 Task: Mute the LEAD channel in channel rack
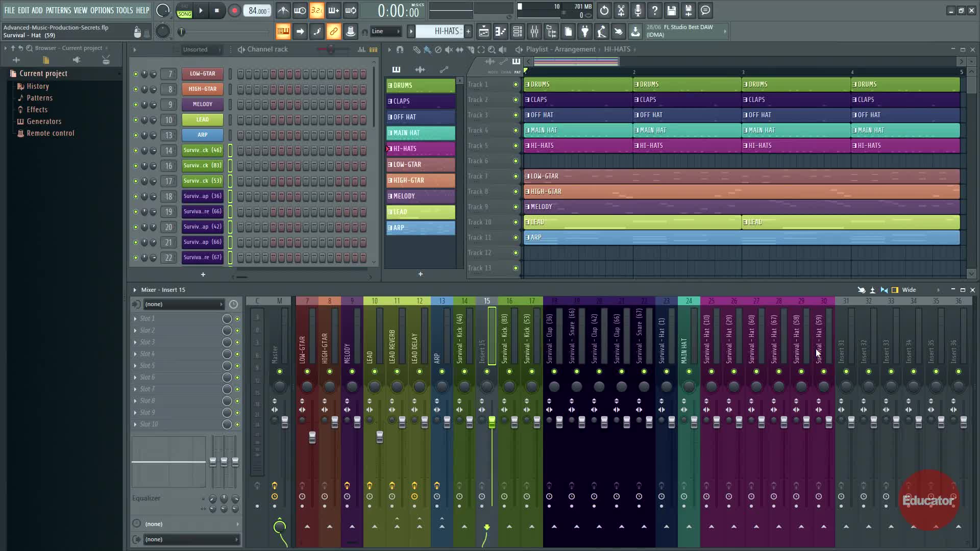pos(135,120)
